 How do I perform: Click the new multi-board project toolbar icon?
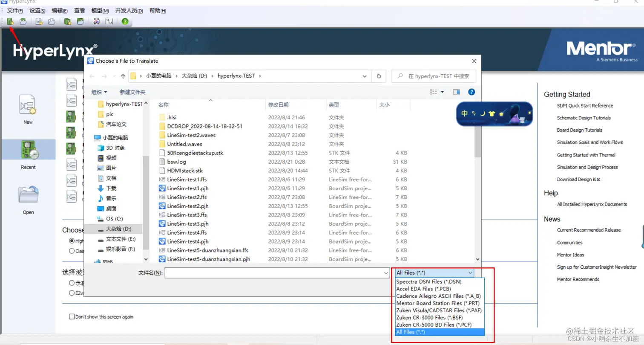point(67,21)
